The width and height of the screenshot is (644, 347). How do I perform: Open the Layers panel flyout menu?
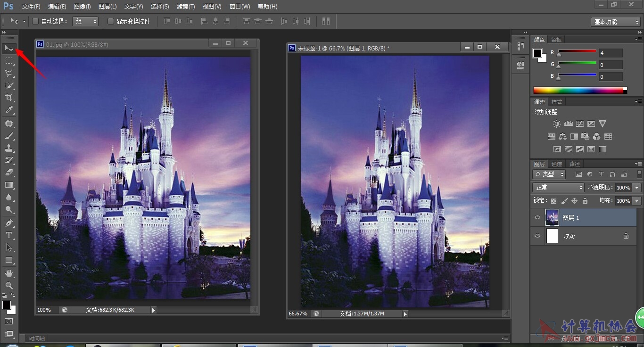click(638, 164)
